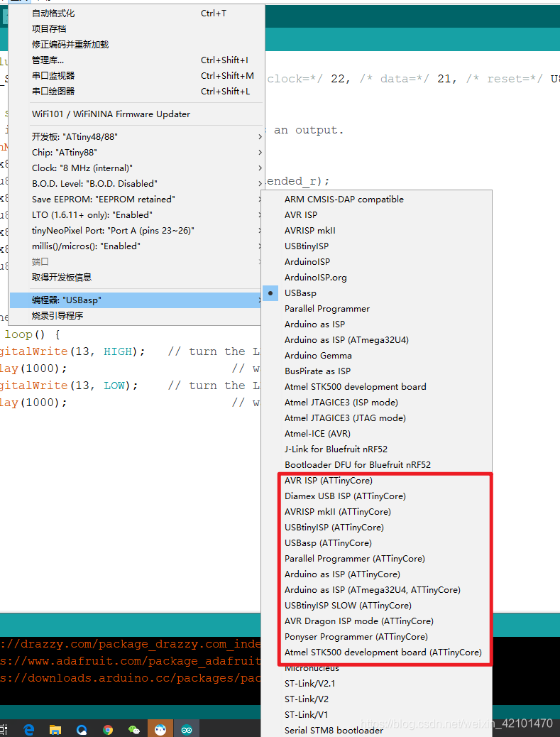Select USBtinyISP SLOW (ATTinyCore)
560x737 pixels.
378,606
